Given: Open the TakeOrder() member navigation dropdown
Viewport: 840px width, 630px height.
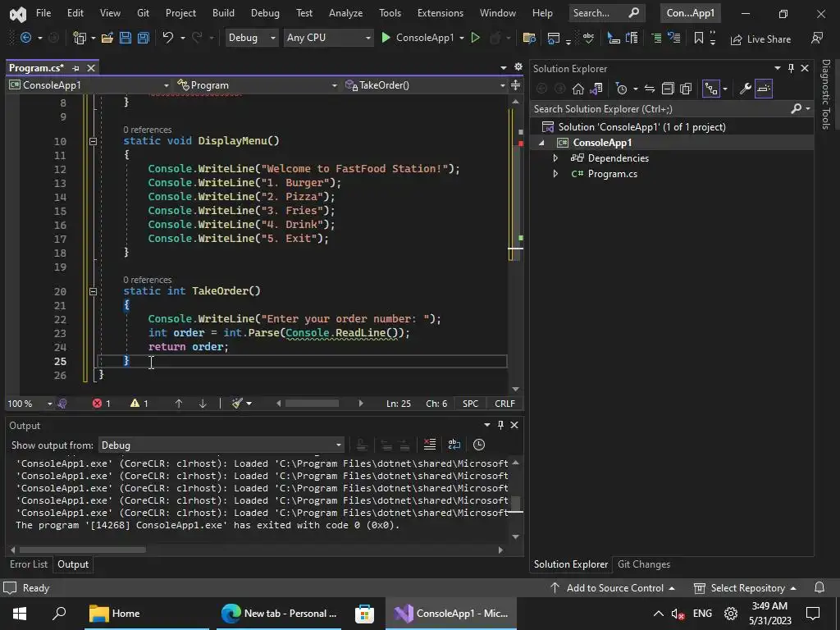Looking at the screenshot, I should [425, 85].
